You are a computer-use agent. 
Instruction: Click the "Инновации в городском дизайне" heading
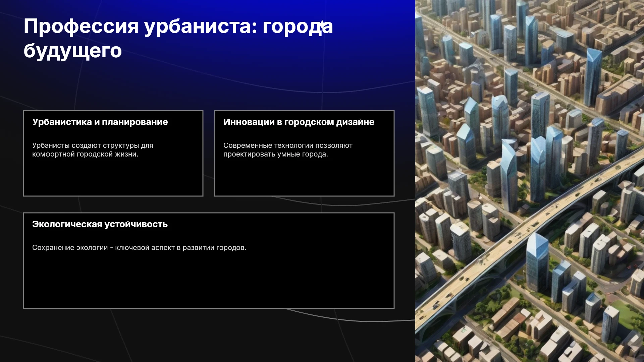point(299,122)
